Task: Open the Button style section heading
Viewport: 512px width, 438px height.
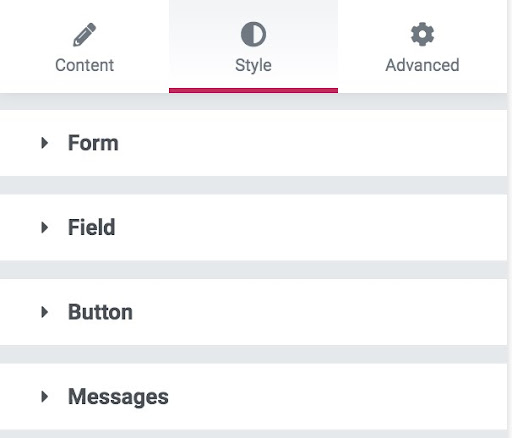Action: (100, 312)
